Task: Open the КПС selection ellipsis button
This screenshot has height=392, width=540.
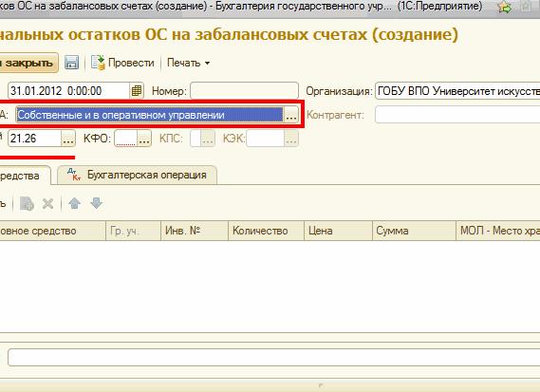Action: click(208, 139)
